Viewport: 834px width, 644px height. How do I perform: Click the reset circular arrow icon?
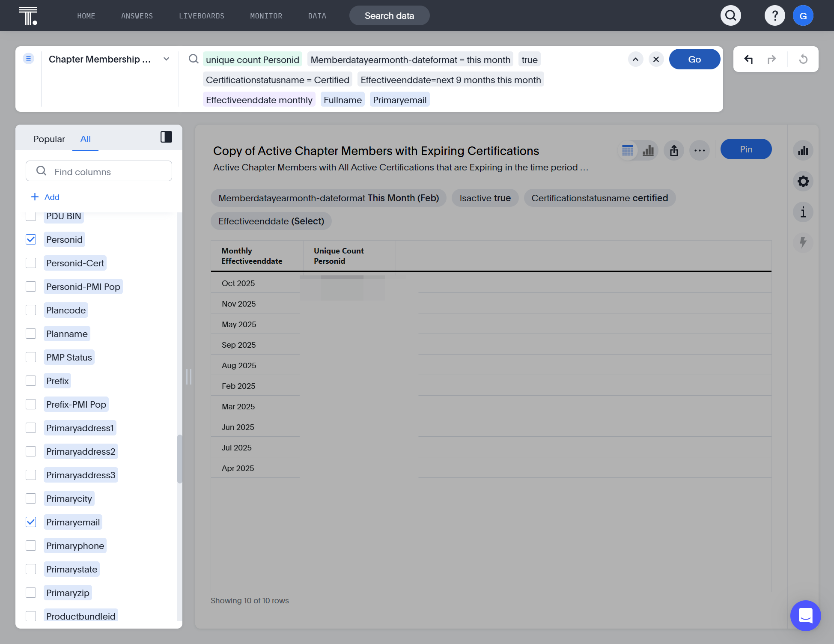pyautogui.click(x=803, y=59)
